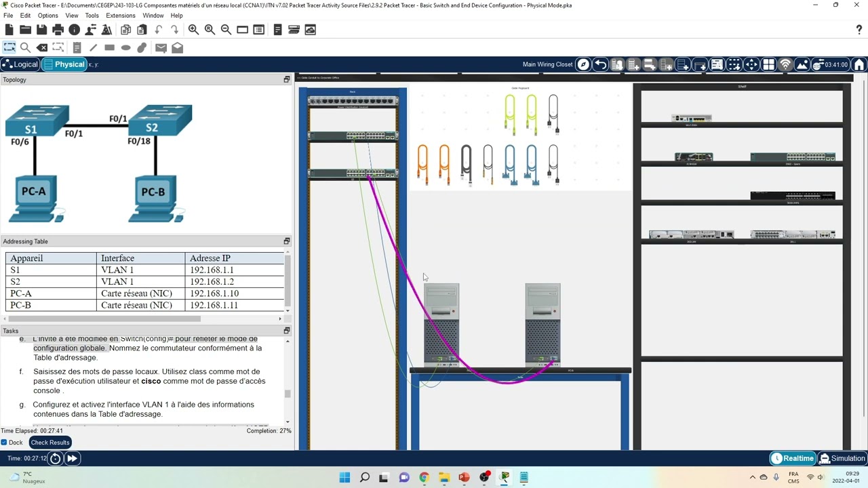The height and width of the screenshot is (488, 868).
Task: Fast forward time
Action: click(x=72, y=458)
